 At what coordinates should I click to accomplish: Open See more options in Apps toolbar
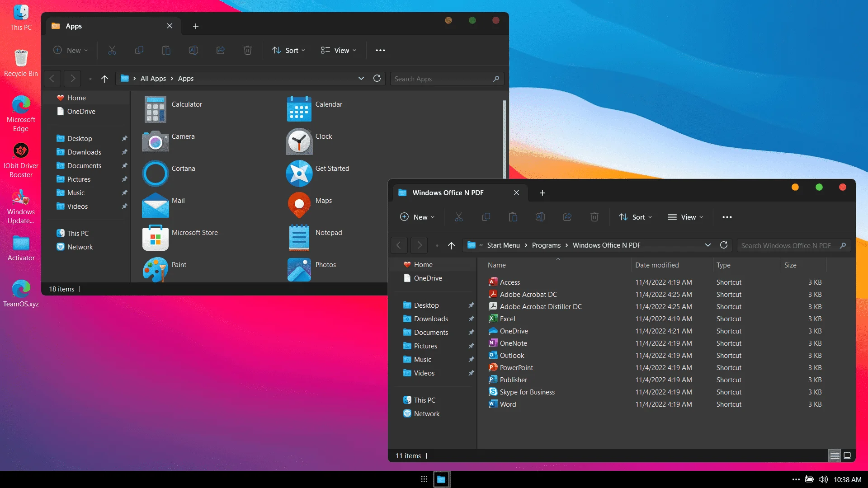[380, 51]
